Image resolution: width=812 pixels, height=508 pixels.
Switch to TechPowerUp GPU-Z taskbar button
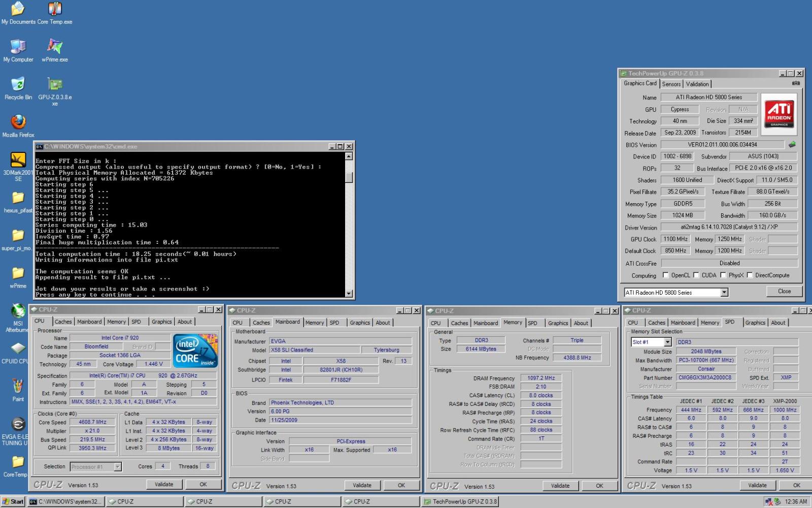pos(460,502)
